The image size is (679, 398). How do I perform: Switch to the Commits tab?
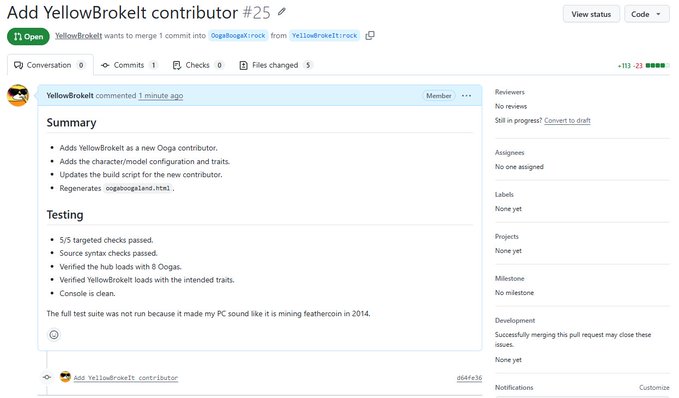point(129,65)
